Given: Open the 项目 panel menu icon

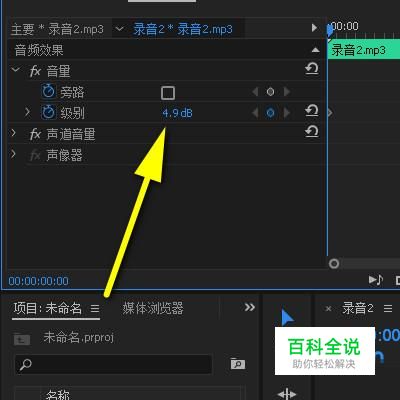Looking at the screenshot, I should (95, 308).
